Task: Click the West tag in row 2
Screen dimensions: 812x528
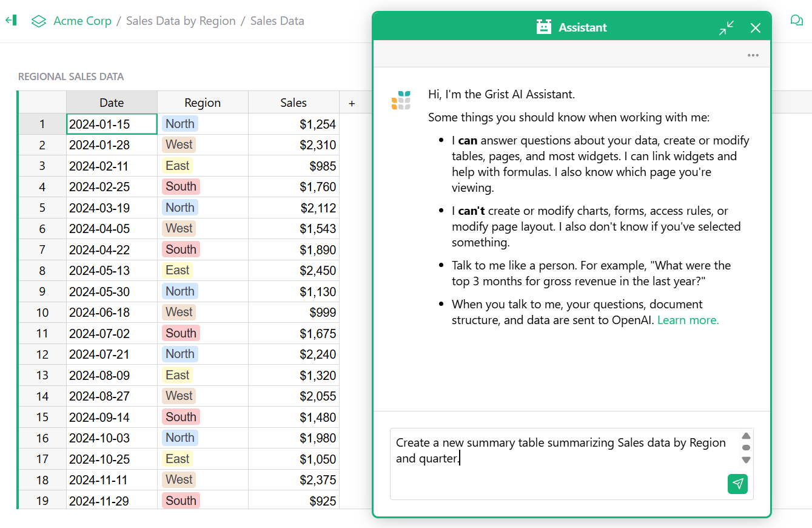Action: point(179,144)
